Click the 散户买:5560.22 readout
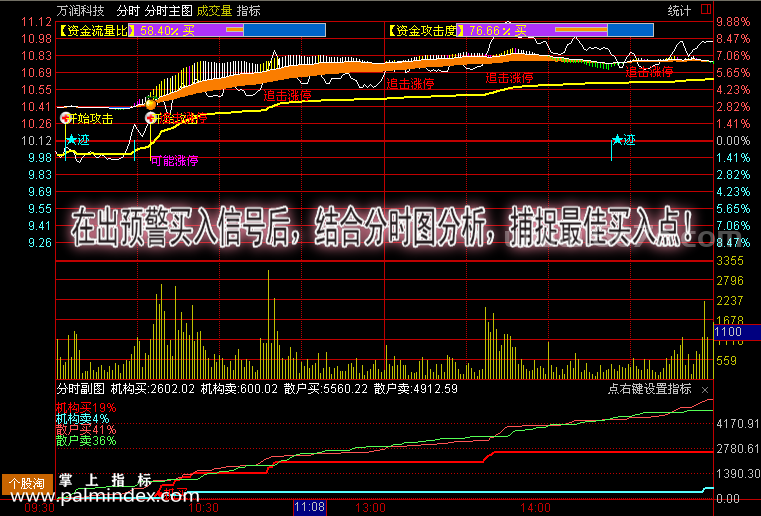The height and width of the screenshot is (516, 761). tap(326, 389)
